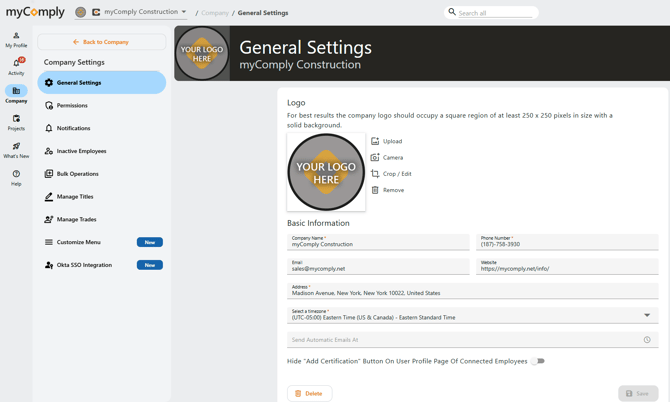Click the Remove logo trash icon
The width and height of the screenshot is (670, 402).
[x=375, y=190]
